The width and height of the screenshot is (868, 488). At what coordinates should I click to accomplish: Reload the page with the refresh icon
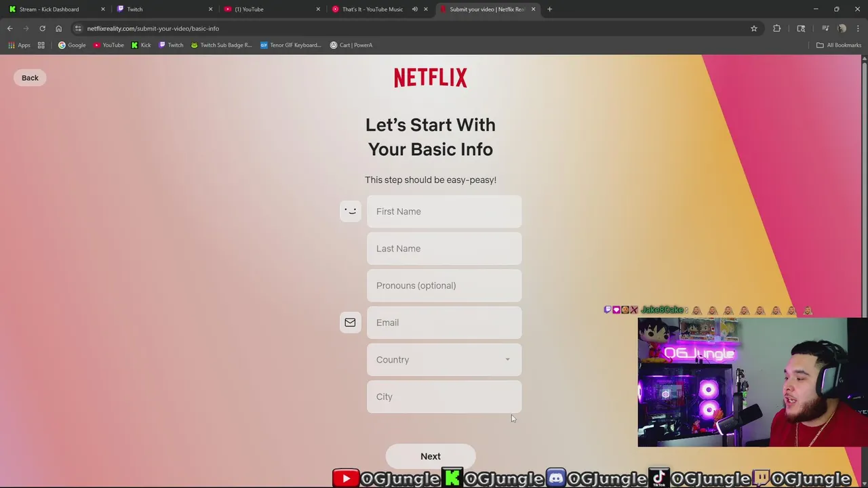pyautogui.click(x=42, y=28)
